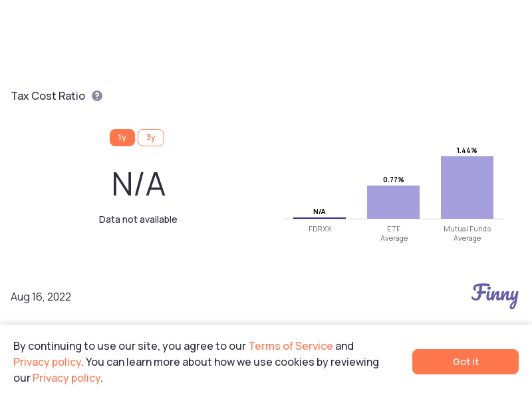This screenshot has width=532, height=399.
Task: Click the Mutual Funds Average bar
Action: (x=467, y=188)
